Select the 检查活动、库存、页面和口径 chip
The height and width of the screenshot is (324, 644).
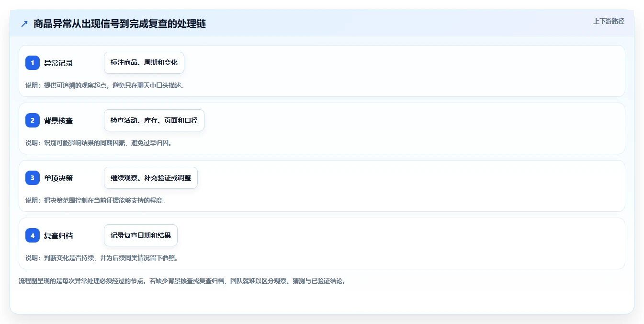click(154, 120)
